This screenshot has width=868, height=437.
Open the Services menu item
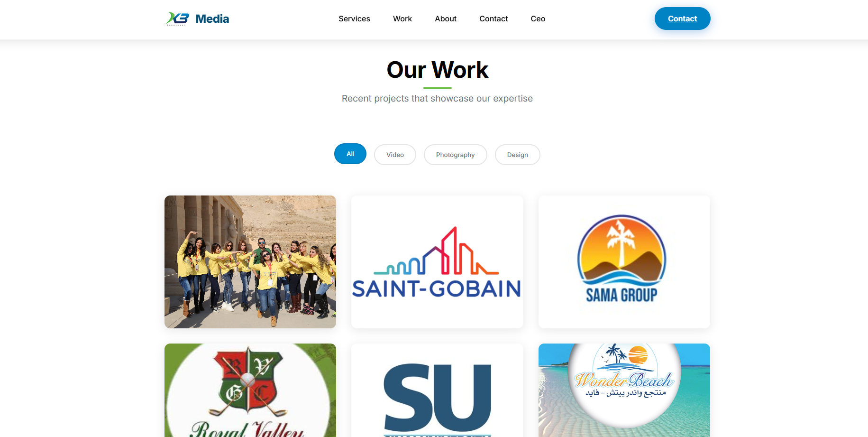coord(354,19)
